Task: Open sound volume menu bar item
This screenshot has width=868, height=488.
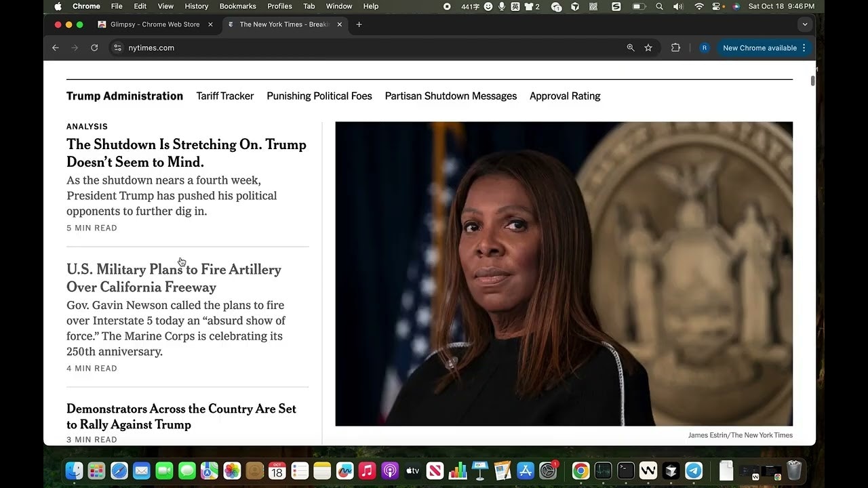Action: 678,6
